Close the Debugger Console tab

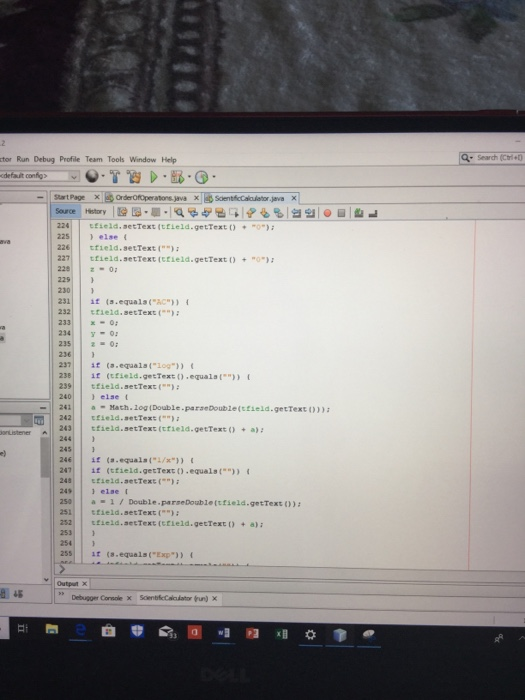[x=129, y=598]
